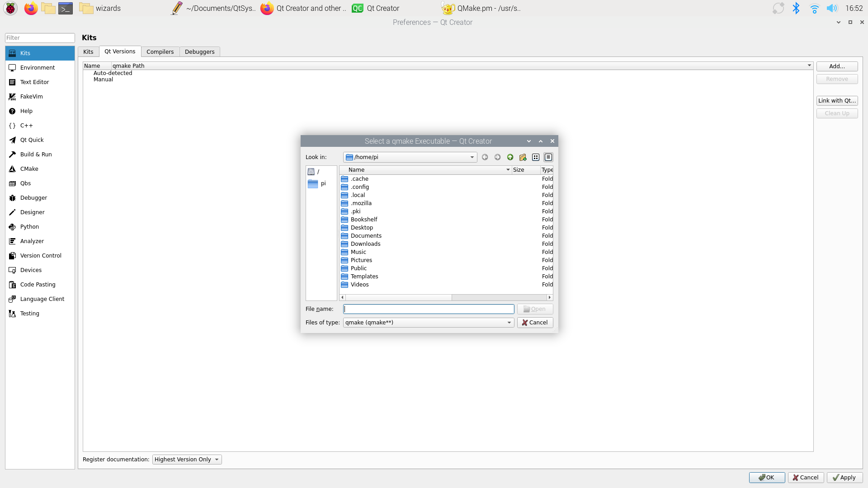Switch file dialog to list view
The image size is (868, 488).
pyautogui.click(x=535, y=157)
